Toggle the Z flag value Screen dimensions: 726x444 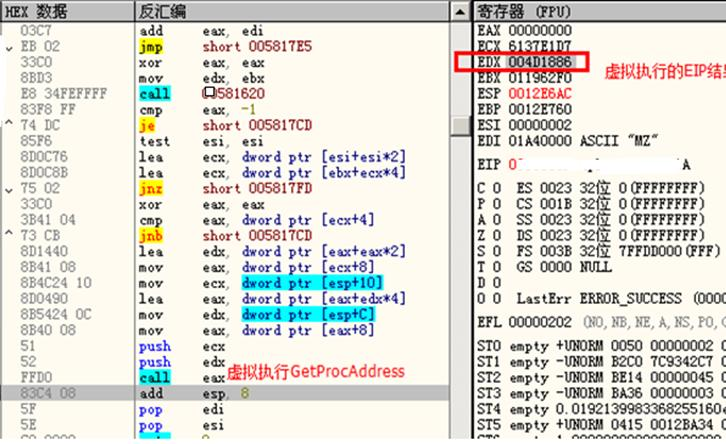pyautogui.click(x=496, y=235)
